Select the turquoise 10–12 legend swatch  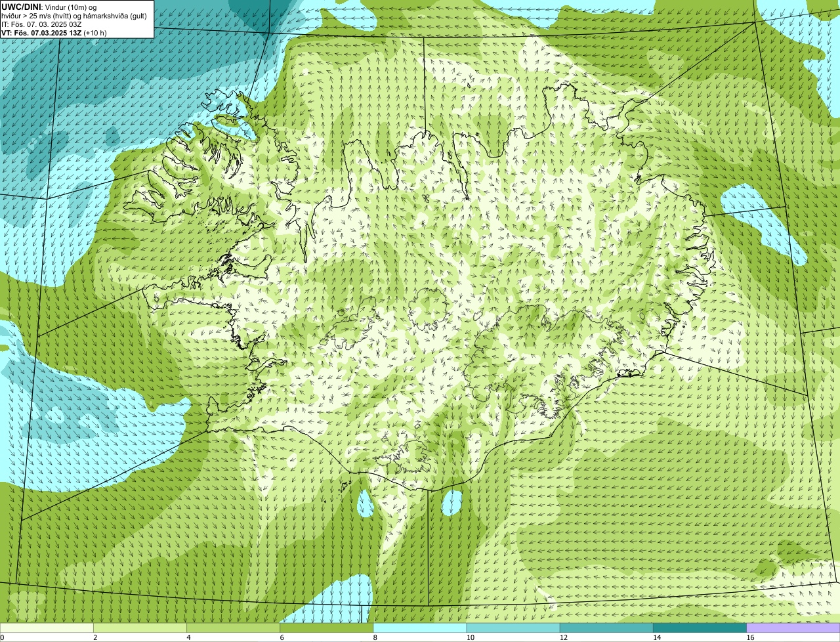pos(513,628)
